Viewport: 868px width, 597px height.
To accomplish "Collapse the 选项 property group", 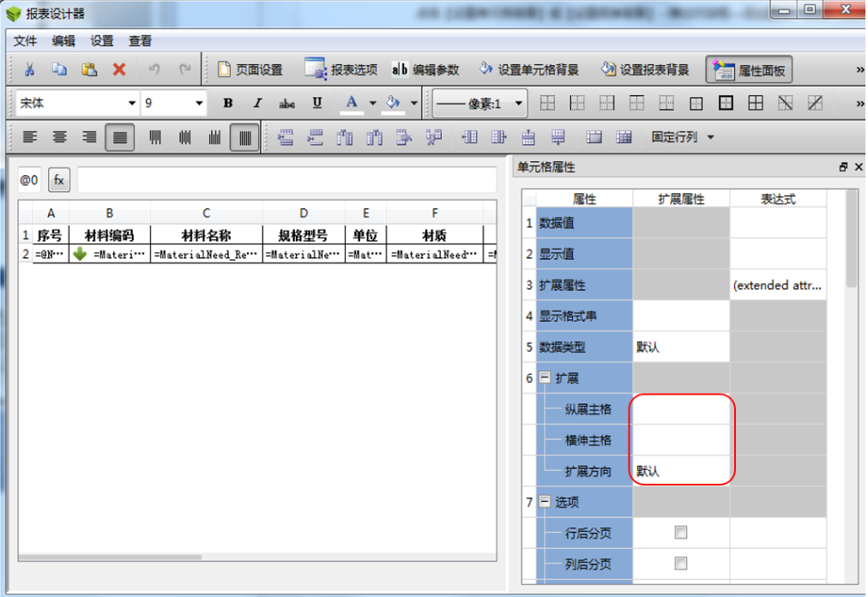I will [545, 501].
